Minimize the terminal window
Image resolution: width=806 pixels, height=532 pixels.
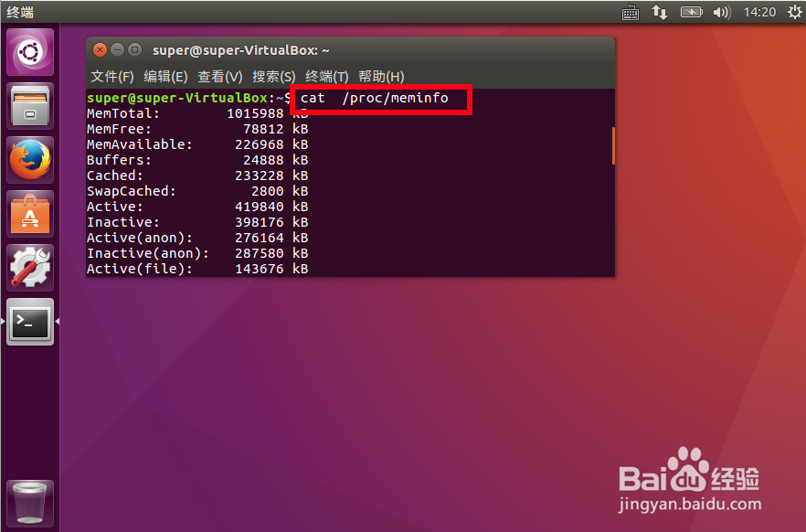coord(118,50)
